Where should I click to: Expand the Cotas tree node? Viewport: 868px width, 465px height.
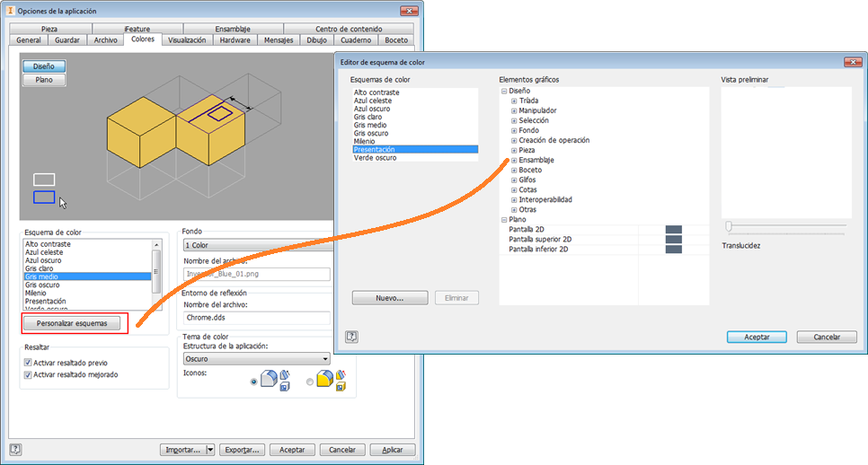point(514,190)
